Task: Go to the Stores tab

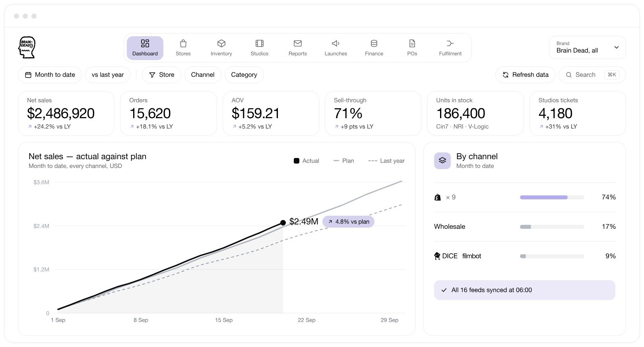Action: (183, 48)
